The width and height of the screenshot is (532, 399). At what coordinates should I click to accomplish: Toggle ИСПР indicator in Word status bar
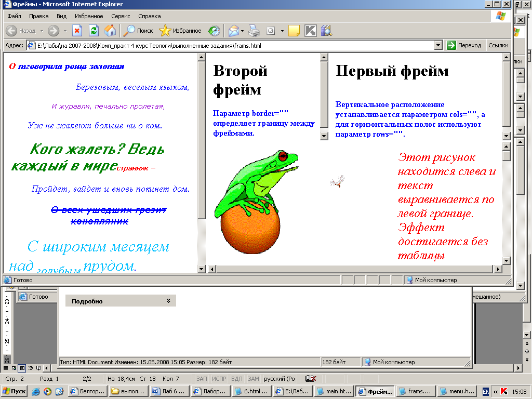click(219, 379)
